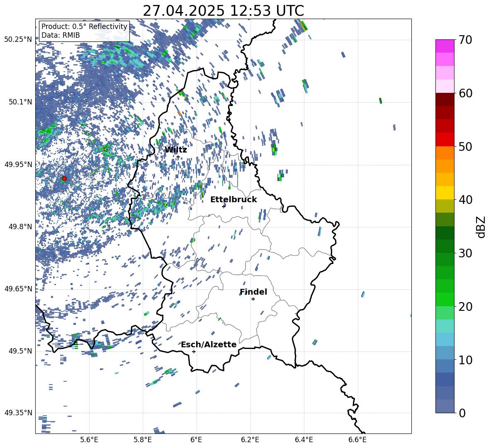This screenshot has width=491, height=448.
Task: Click the 6.4°E longitude label
Action: [x=304, y=440]
